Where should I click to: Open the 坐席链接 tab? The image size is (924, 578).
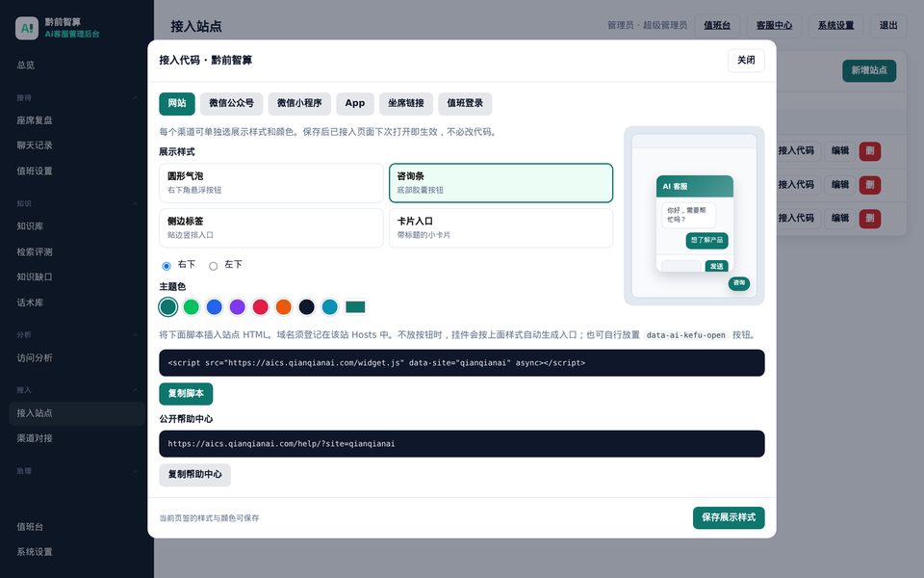pos(406,103)
